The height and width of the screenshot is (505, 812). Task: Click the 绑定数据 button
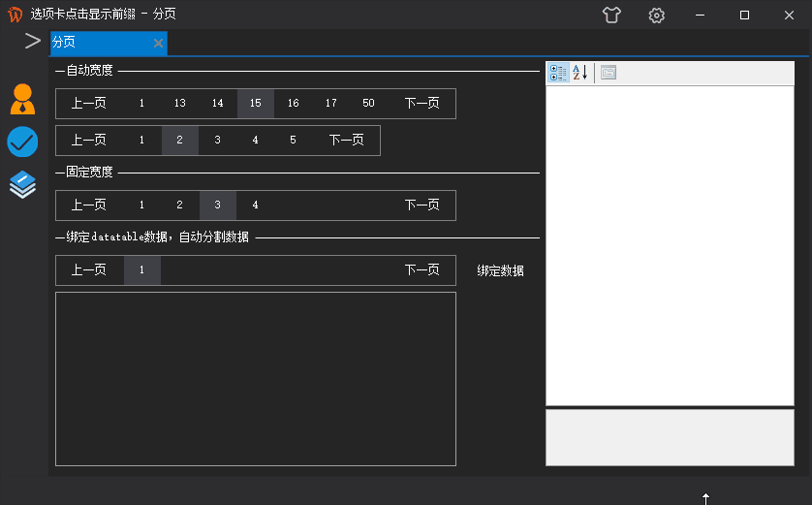(500, 271)
